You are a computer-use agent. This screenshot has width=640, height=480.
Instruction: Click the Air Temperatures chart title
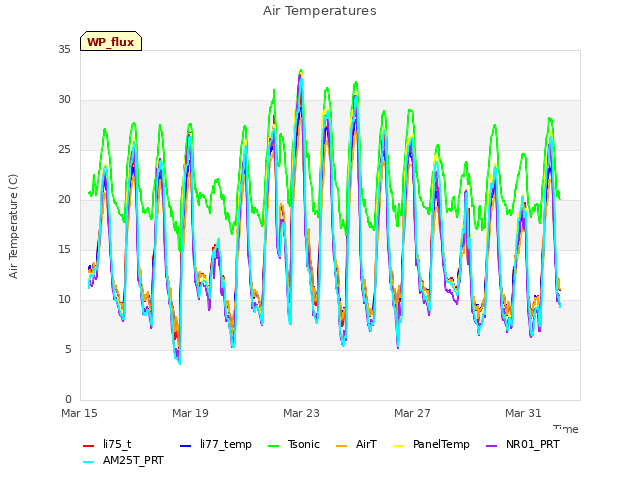point(320,11)
